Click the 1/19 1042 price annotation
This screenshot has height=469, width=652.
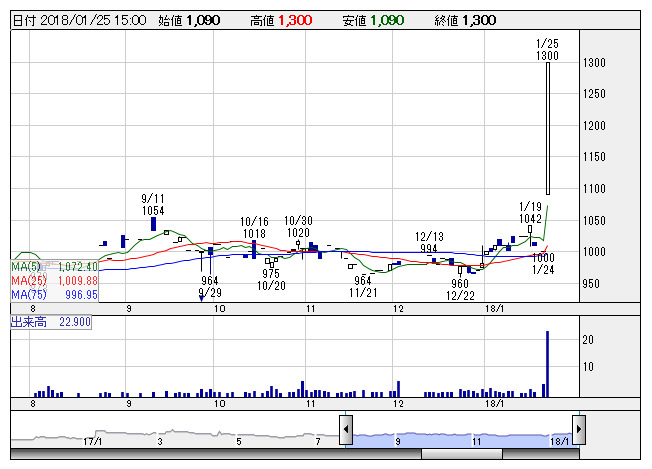(x=531, y=212)
